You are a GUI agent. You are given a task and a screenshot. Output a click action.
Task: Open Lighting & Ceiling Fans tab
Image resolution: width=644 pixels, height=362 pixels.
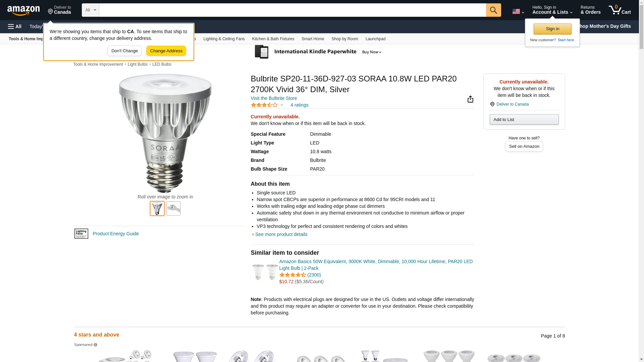coord(224,39)
